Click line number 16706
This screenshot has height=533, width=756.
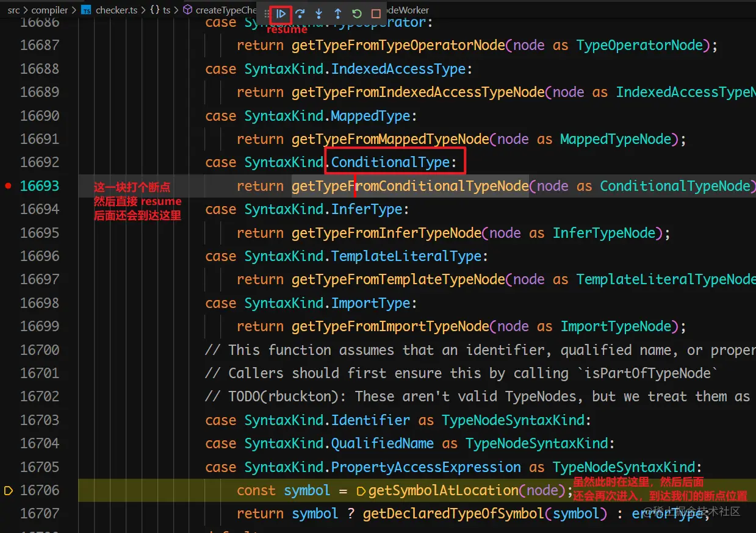40,490
